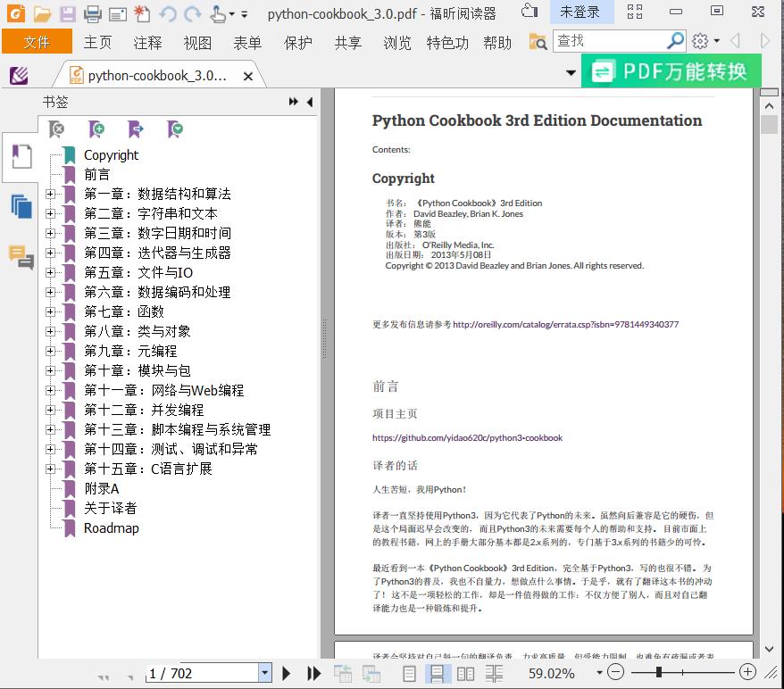
Task: Open the github python3-cookbook link
Action: pos(468,437)
